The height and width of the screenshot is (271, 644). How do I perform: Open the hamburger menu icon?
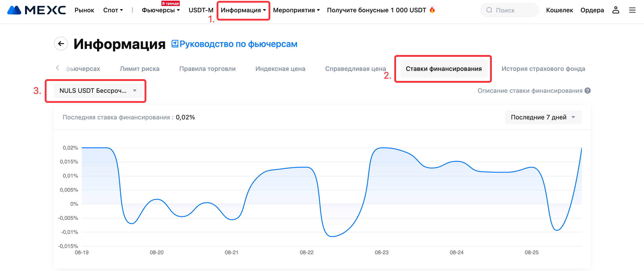(632, 10)
